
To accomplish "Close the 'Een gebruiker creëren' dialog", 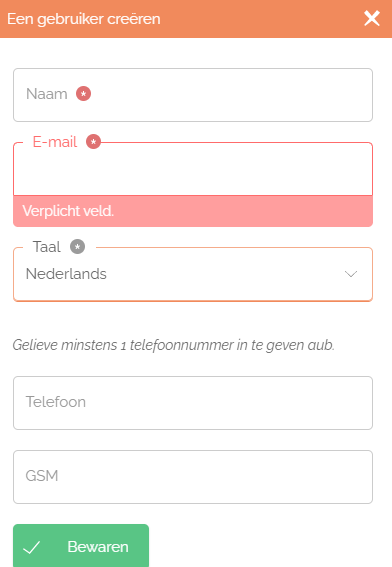I will coord(372,18).
